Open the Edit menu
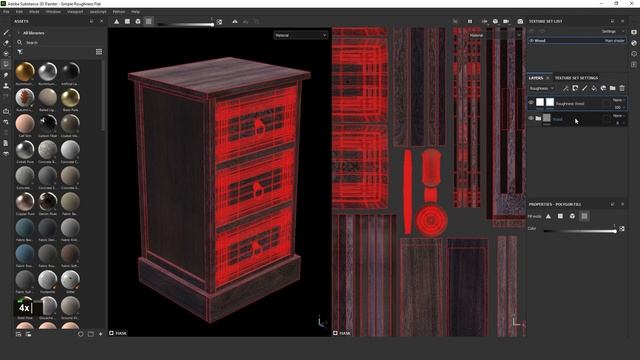The height and width of the screenshot is (360, 640). click(x=19, y=12)
